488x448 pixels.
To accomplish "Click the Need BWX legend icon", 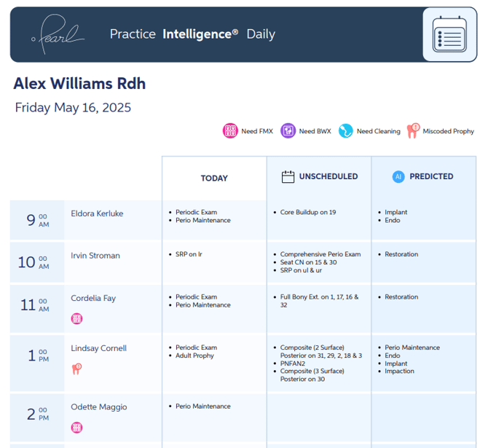I will point(288,131).
